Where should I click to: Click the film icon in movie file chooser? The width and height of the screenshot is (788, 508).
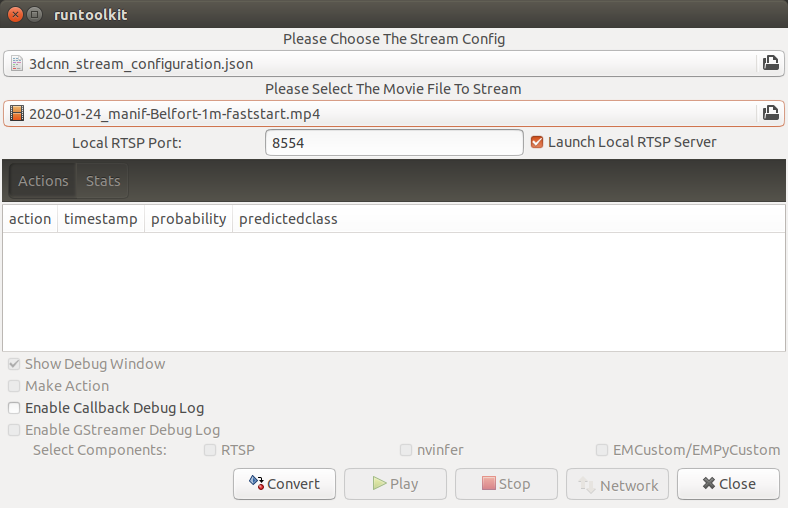(x=17, y=113)
